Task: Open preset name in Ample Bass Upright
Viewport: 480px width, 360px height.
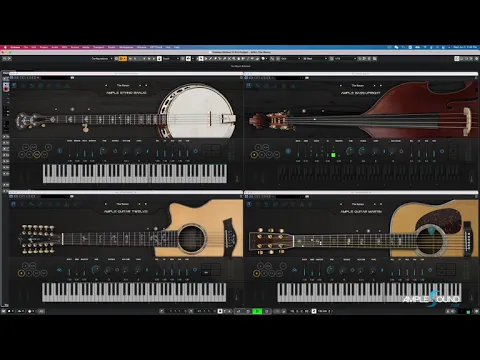Action: [358, 85]
